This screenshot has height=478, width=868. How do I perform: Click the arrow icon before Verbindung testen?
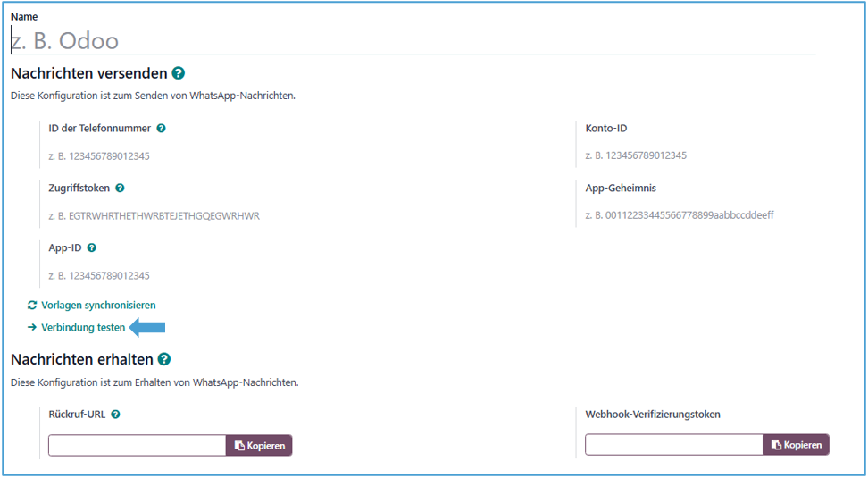32,328
